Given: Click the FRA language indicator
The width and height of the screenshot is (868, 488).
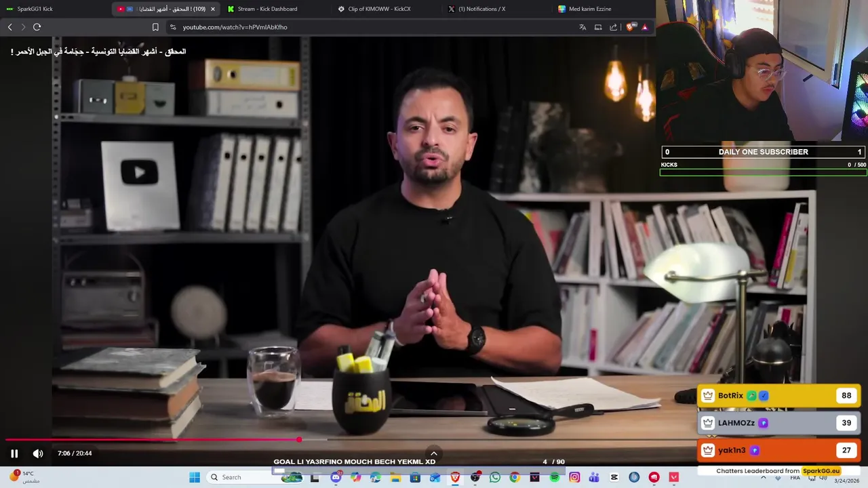Looking at the screenshot, I should (x=795, y=478).
